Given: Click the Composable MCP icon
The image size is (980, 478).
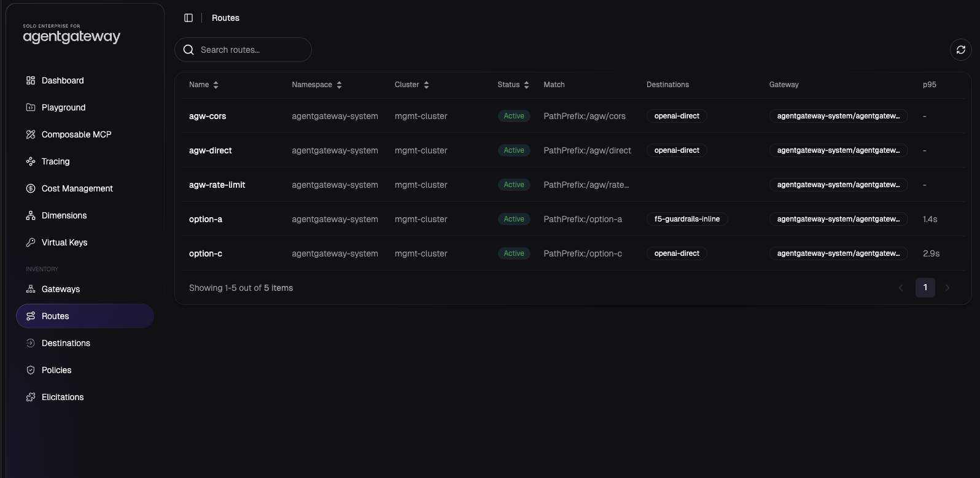Looking at the screenshot, I should tap(31, 134).
